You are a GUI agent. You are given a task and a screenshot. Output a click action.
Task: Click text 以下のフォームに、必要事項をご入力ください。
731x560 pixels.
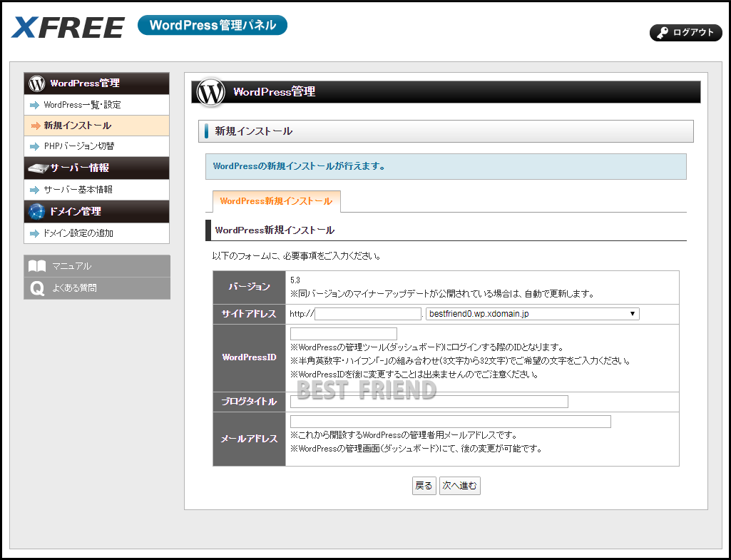pos(297,256)
